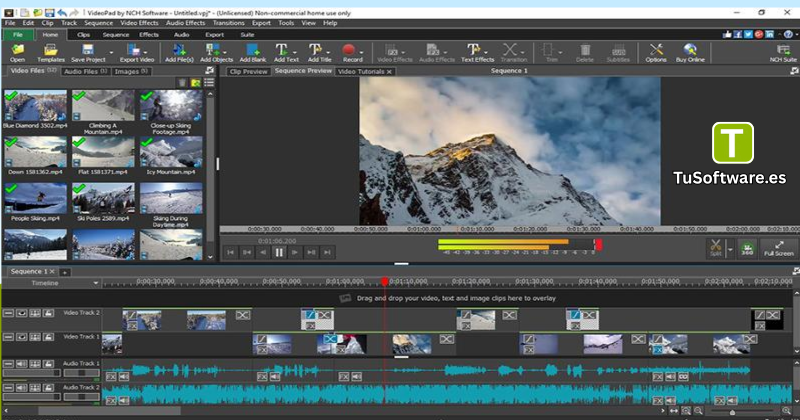Click the bin trash icon
The height and width of the screenshot is (420, 800).
coord(182,83)
